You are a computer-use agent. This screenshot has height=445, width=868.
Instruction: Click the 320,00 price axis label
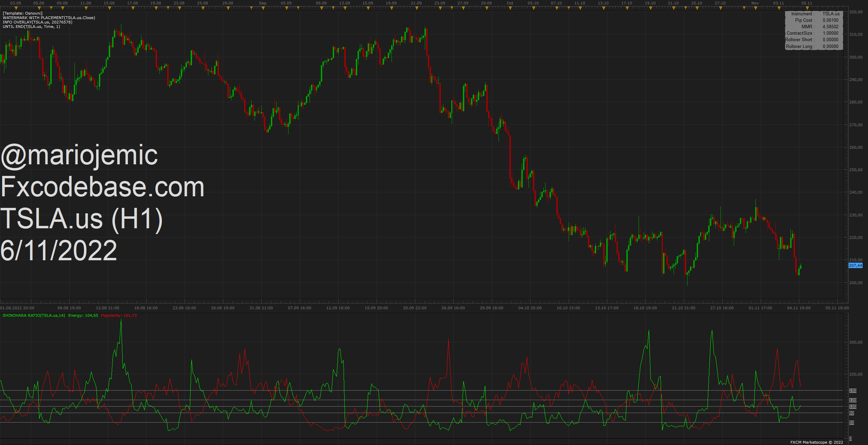pos(856,12)
